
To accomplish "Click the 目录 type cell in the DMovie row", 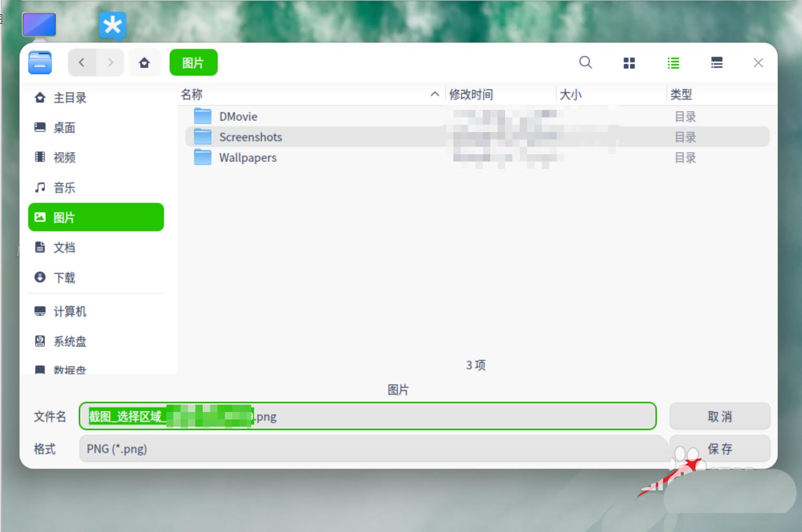I will tap(685, 116).
